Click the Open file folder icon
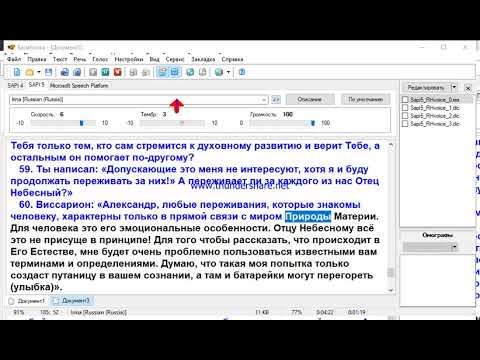480x360 pixels. [x=30, y=72]
